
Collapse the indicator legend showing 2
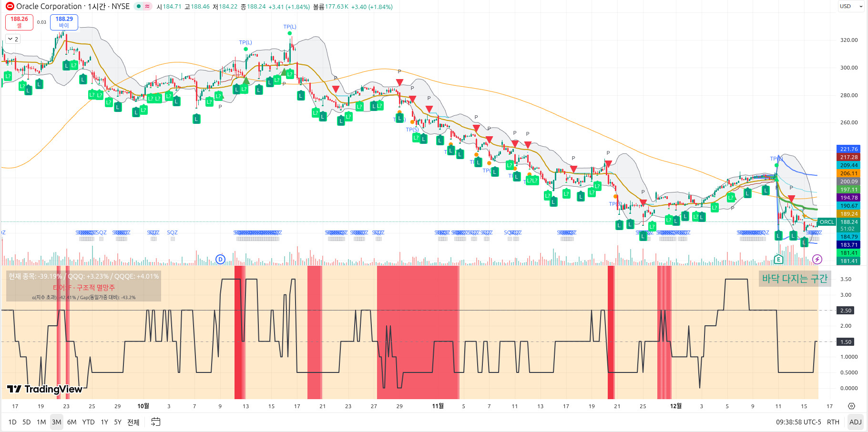point(13,39)
